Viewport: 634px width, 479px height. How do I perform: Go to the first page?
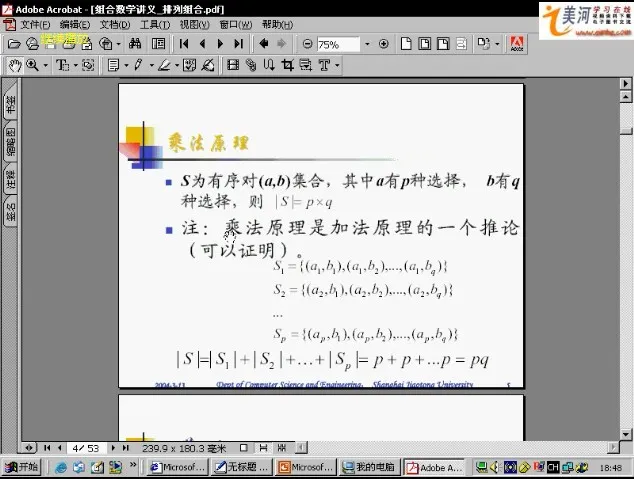pos(184,43)
